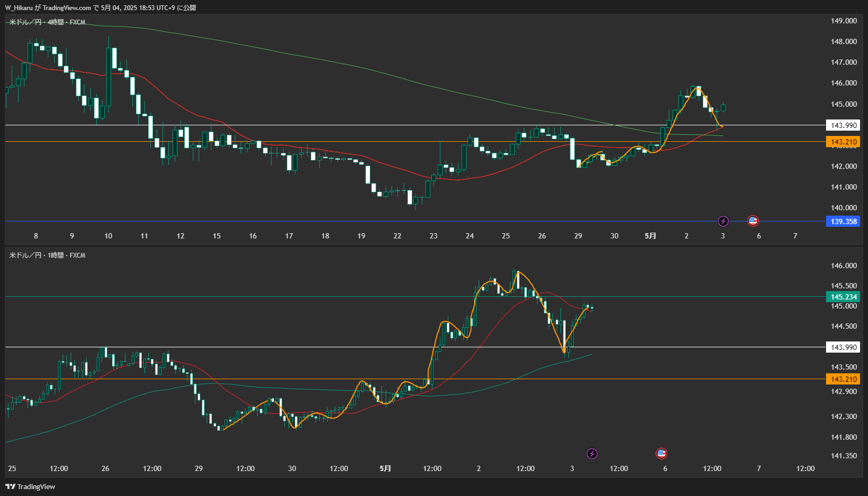The image size is (868, 496).
Task: Click date label 8 on the 4時間 time axis
Action: click(x=36, y=236)
